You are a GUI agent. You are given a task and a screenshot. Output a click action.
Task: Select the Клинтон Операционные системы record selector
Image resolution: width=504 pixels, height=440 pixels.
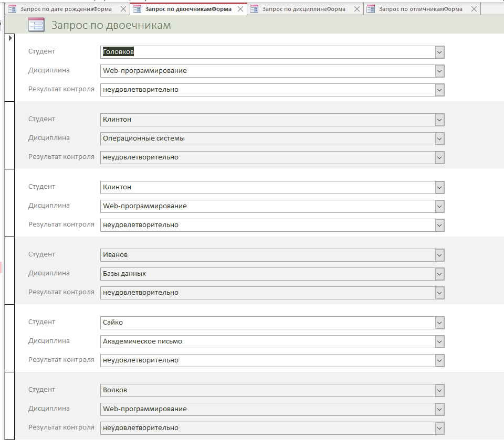[x=9, y=135]
